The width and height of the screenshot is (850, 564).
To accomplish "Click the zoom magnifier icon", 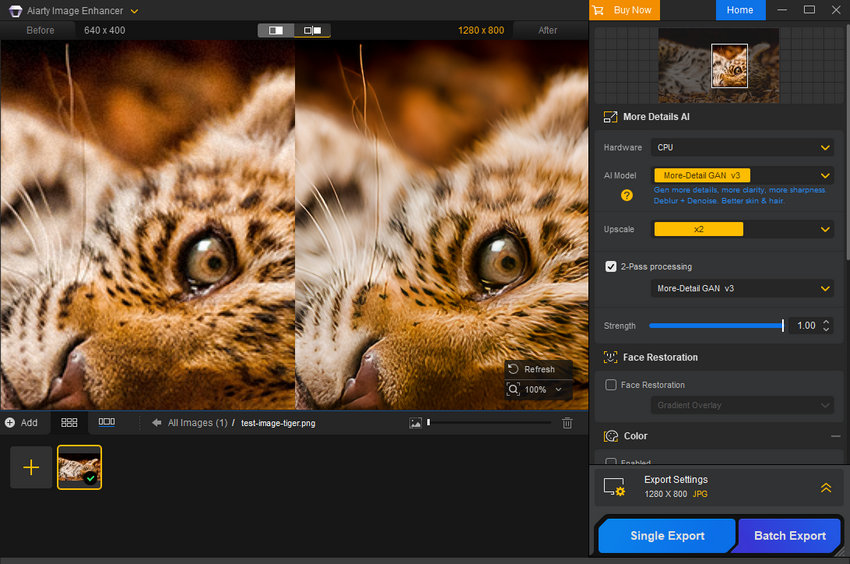I will 513,389.
